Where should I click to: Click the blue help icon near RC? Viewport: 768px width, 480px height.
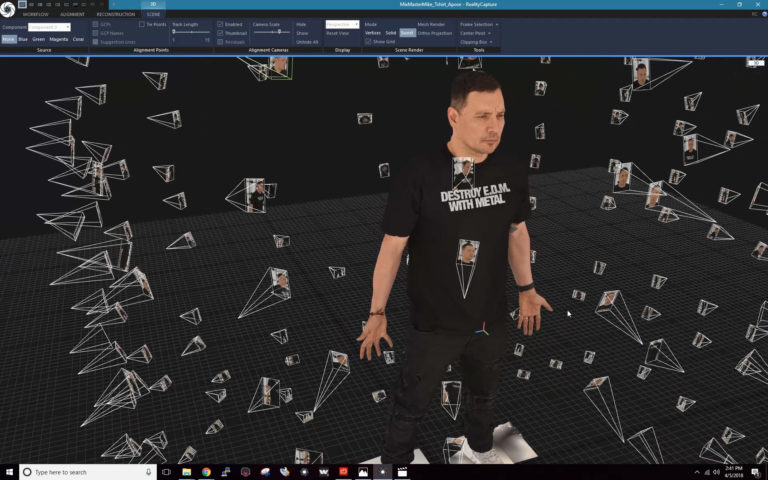click(x=764, y=14)
